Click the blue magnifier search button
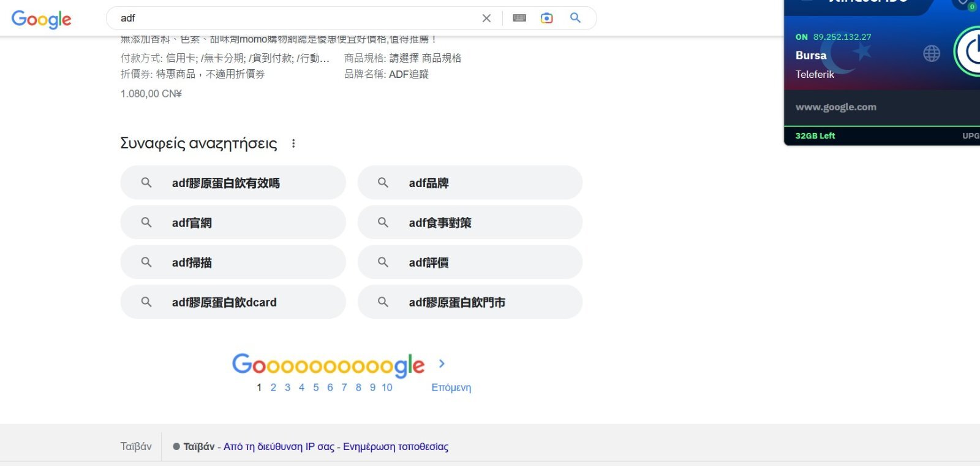The width and height of the screenshot is (980, 466). pos(575,18)
